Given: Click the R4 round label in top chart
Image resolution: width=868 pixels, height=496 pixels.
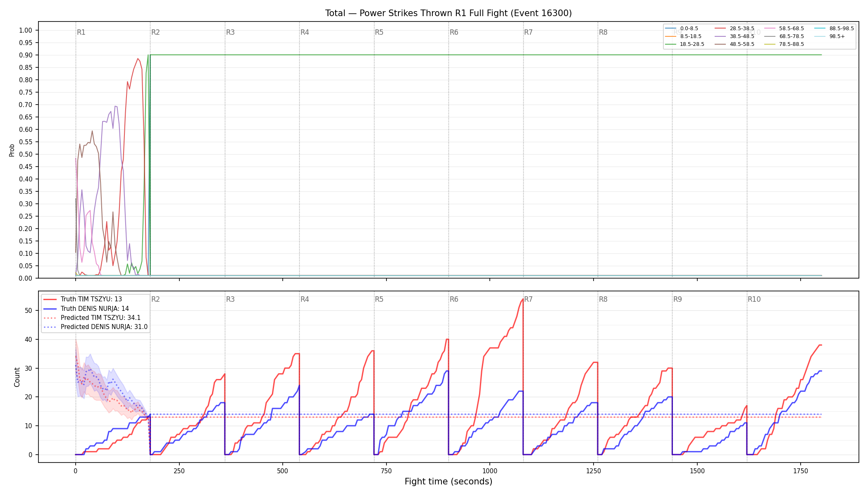Looking at the screenshot, I should [x=305, y=32].
